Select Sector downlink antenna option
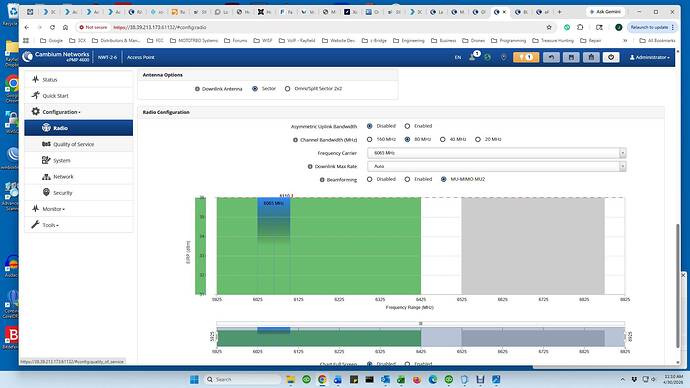Image resolution: width=690 pixels, height=388 pixels. 255,88
